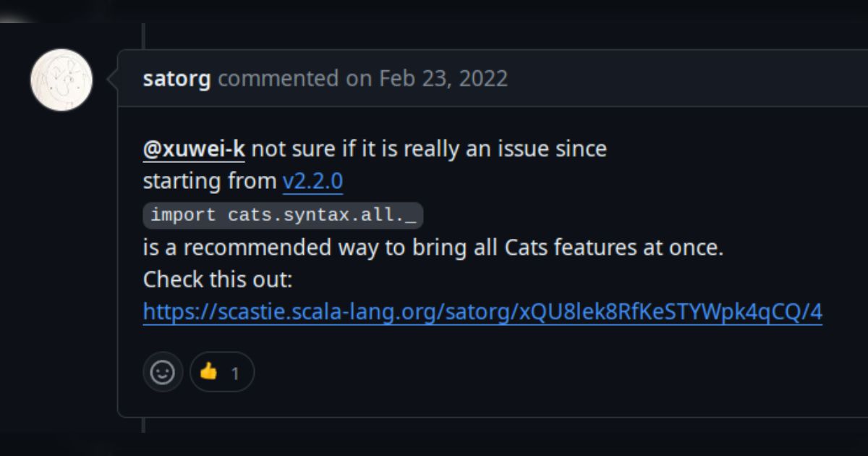Click blank comment area right of reactions
The width and height of the screenshot is (868, 456).
click(542, 372)
